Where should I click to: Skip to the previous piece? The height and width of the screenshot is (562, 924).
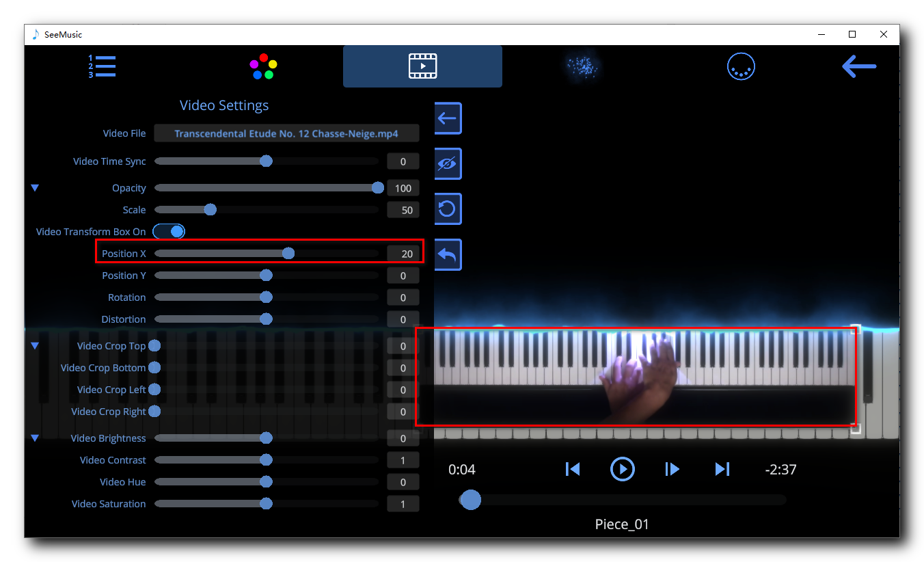(573, 469)
